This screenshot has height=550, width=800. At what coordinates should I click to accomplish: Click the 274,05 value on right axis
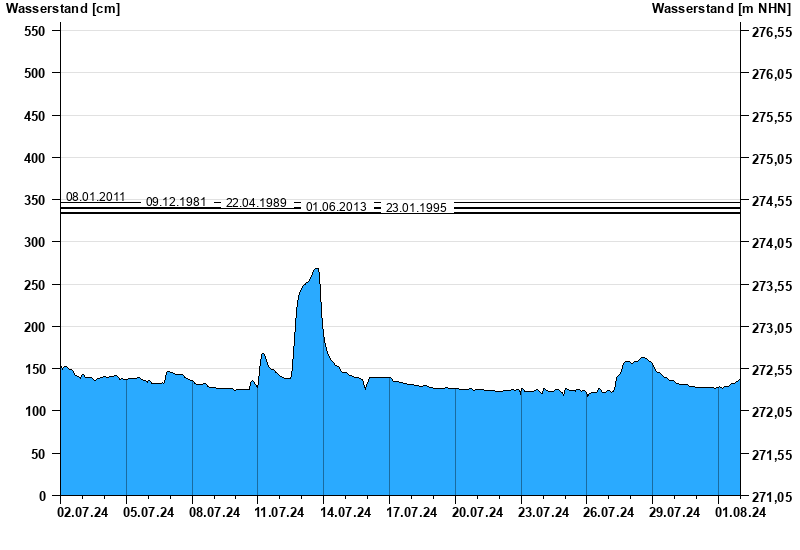point(771,243)
